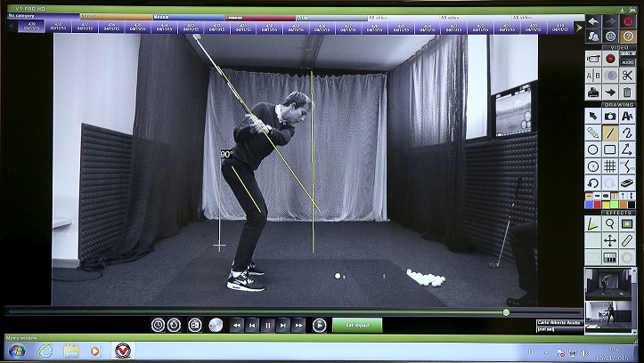Pick the green drawing color swatch
This screenshot has width=644, height=363.
pos(615,205)
